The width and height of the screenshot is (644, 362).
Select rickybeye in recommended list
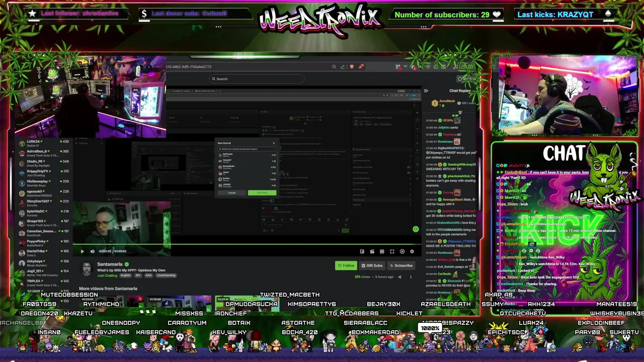coord(44,263)
